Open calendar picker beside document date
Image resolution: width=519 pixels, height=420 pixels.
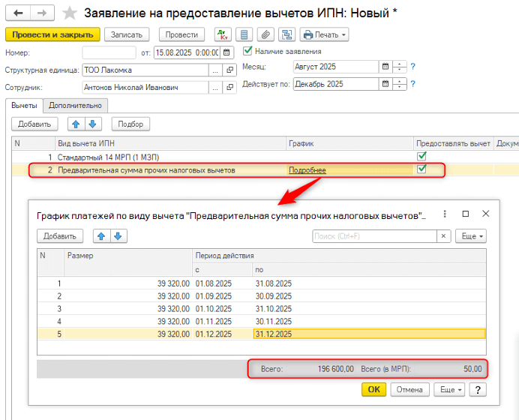tap(228, 52)
